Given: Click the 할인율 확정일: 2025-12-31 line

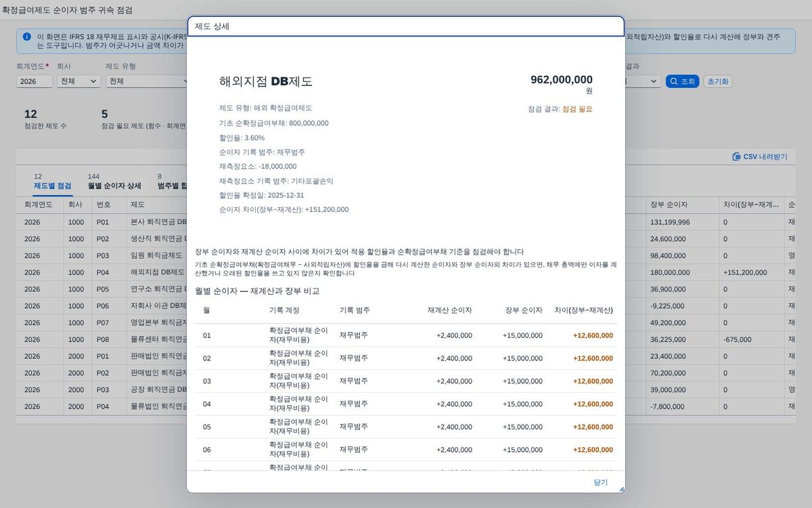Looking at the screenshot, I should pyautogui.click(x=261, y=195).
